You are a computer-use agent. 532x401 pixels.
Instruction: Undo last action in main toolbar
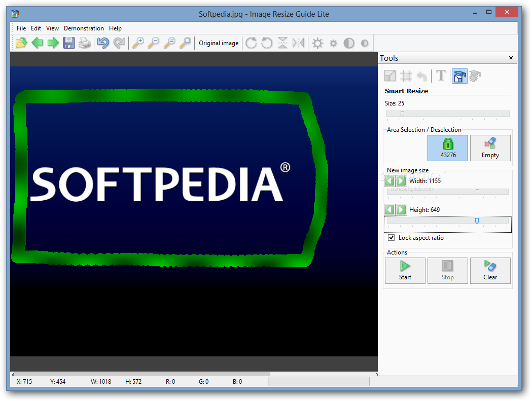pos(103,43)
